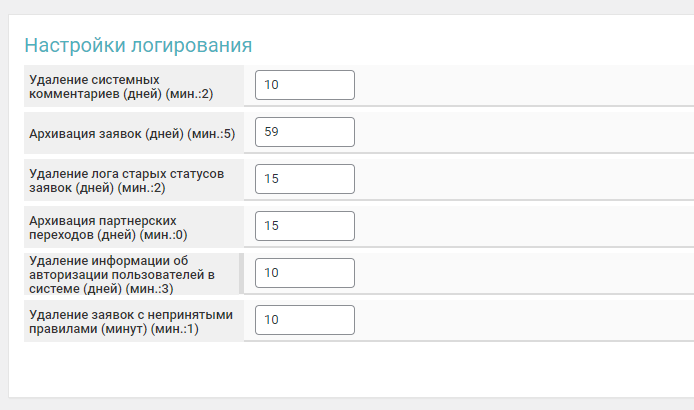Click blank row space beside partner transitions field
This screenshot has height=410, width=694.
[x=520, y=226]
